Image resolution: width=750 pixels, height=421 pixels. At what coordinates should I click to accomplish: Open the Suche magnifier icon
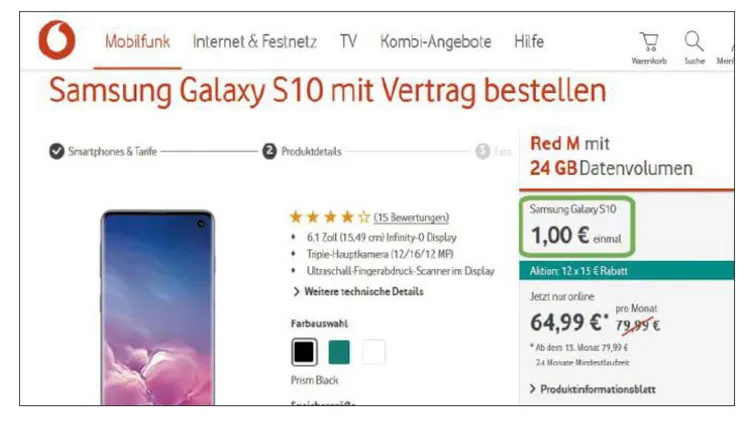coord(694,42)
